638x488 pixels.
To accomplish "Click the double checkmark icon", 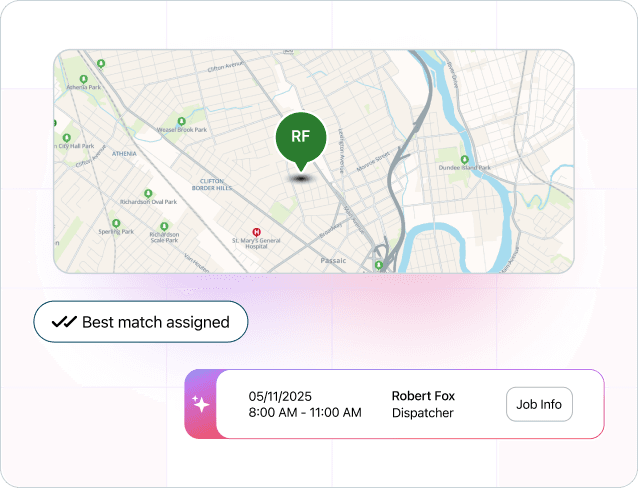I will (65, 322).
